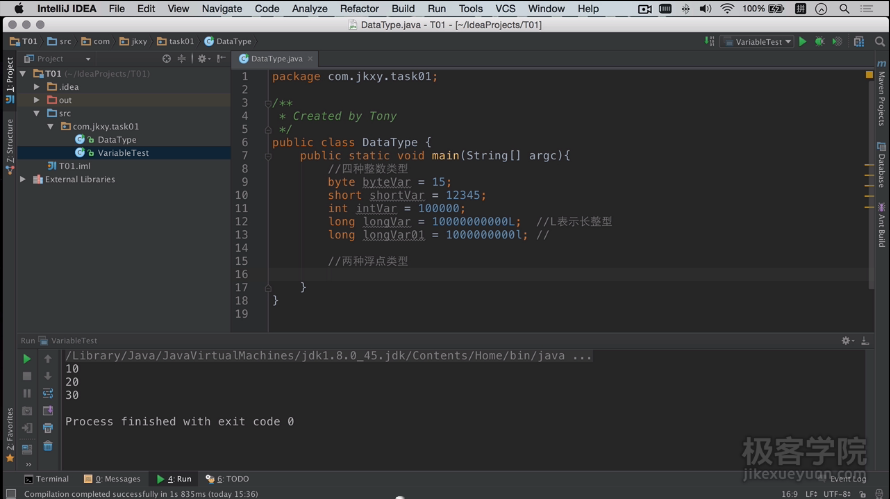
Task: Open the Refactor menu
Action: [359, 8]
